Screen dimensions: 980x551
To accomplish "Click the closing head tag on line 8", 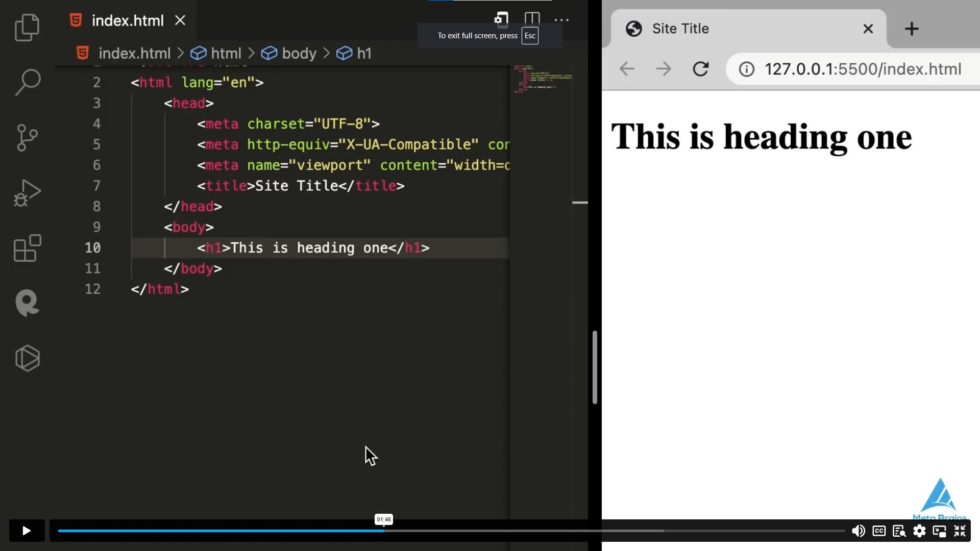I will click(193, 207).
